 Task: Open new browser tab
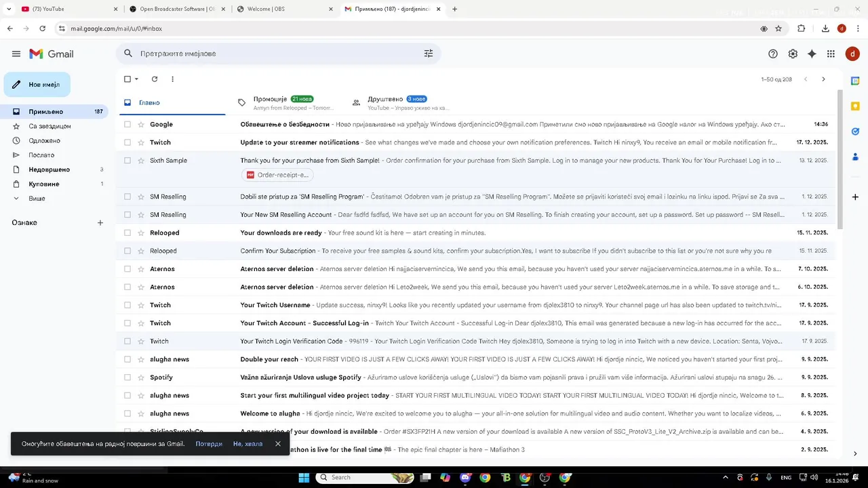click(x=454, y=9)
